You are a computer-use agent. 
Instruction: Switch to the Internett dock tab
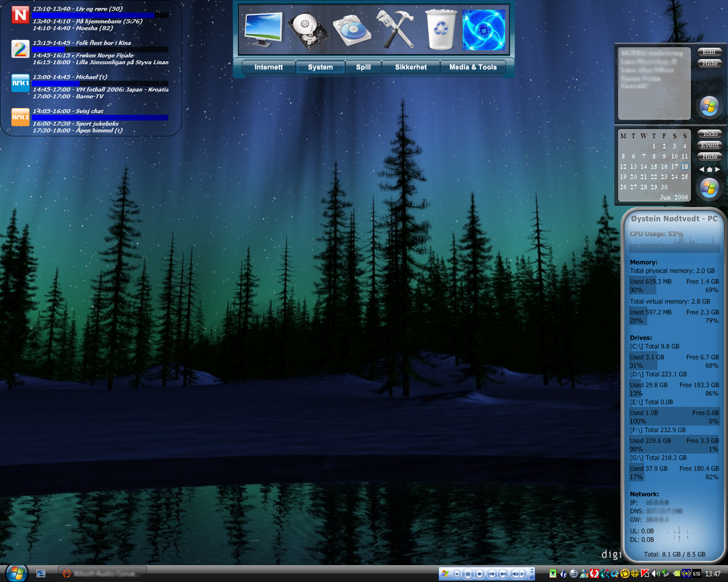[x=268, y=67]
